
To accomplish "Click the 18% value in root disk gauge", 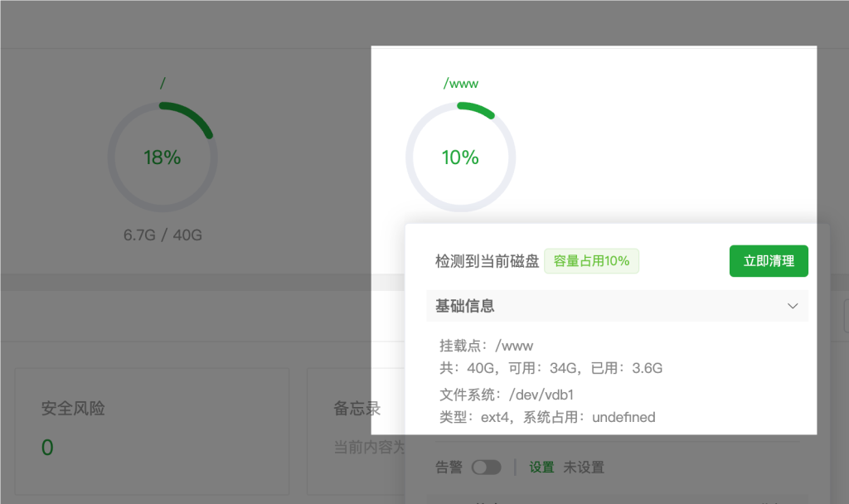I will pos(163,157).
